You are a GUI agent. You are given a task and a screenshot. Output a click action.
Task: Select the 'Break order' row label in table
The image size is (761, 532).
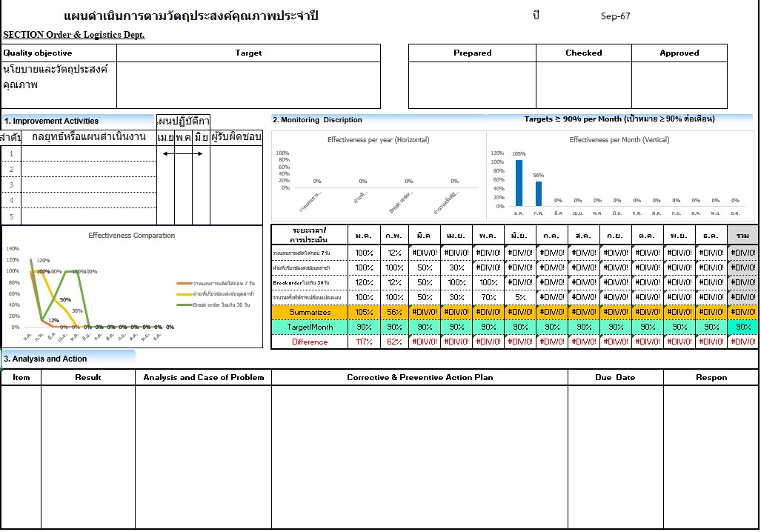pos(310,282)
